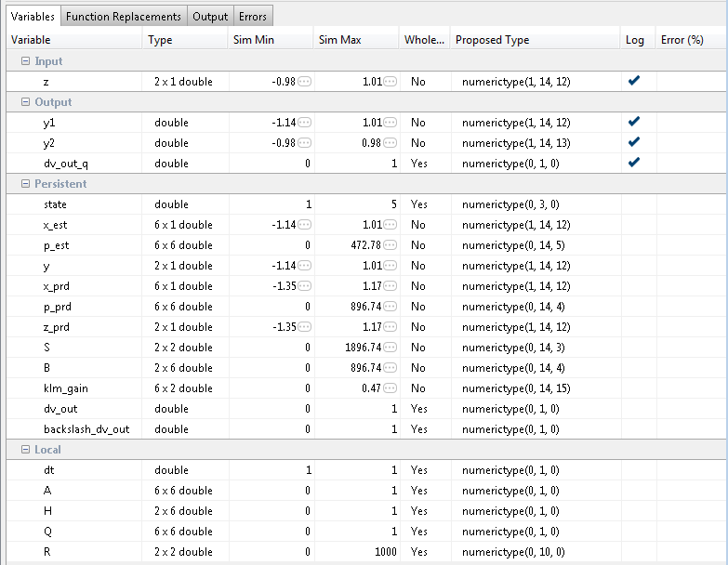Screen dimensions: 728x565
Task: Click histogram icon next to y2 Sim Min
Action: click(x=304, y=143)
